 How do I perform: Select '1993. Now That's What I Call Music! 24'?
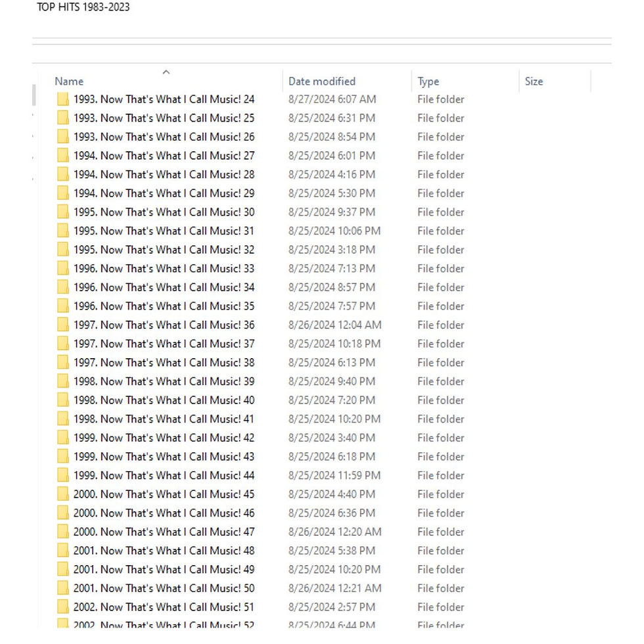[x=164, y=99]
